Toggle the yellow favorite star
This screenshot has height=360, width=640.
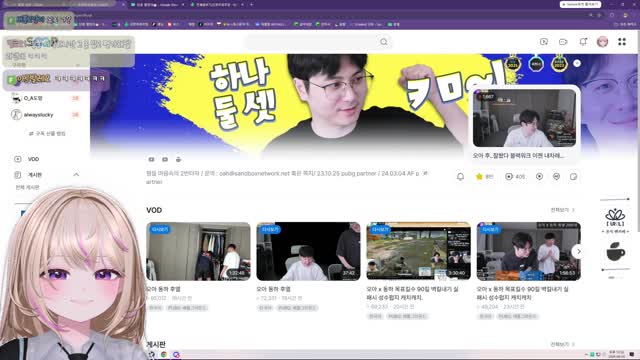point(479,176)
